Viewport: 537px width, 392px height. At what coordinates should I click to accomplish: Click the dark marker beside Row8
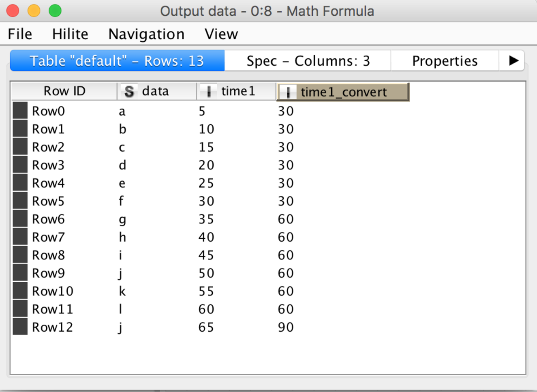[x=20, y=255]
